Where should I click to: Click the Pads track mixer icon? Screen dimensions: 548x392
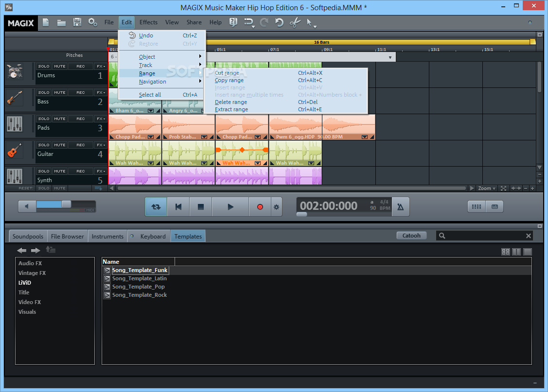click(15, 124)
